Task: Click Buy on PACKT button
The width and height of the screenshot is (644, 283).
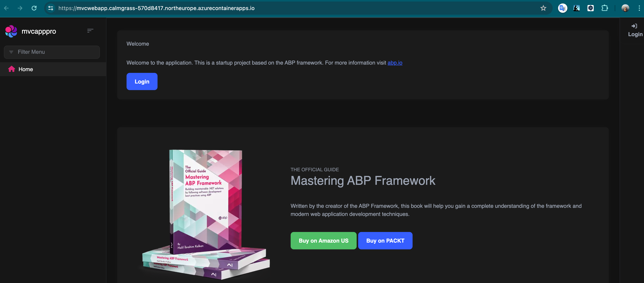Action: [385, 240]
